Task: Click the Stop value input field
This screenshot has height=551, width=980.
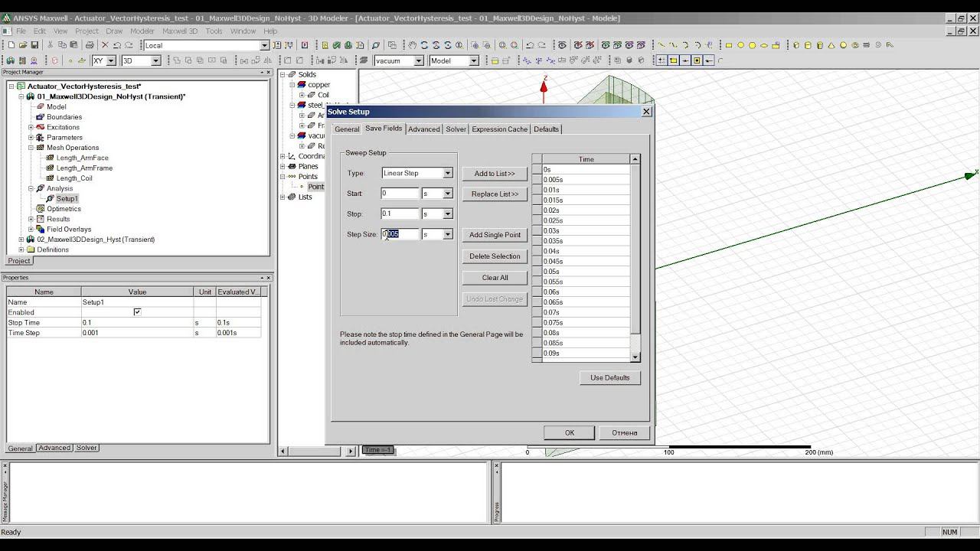Action: tap(400, 214)
